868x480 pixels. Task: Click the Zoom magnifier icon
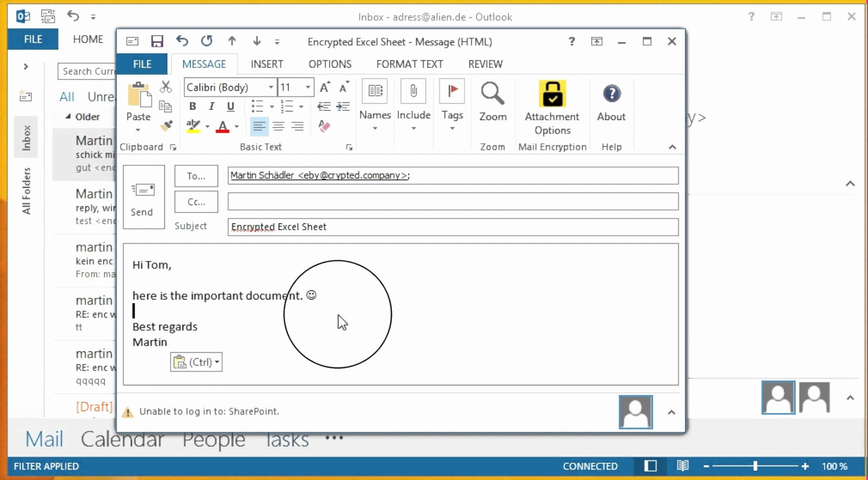(x=492, y=94)
